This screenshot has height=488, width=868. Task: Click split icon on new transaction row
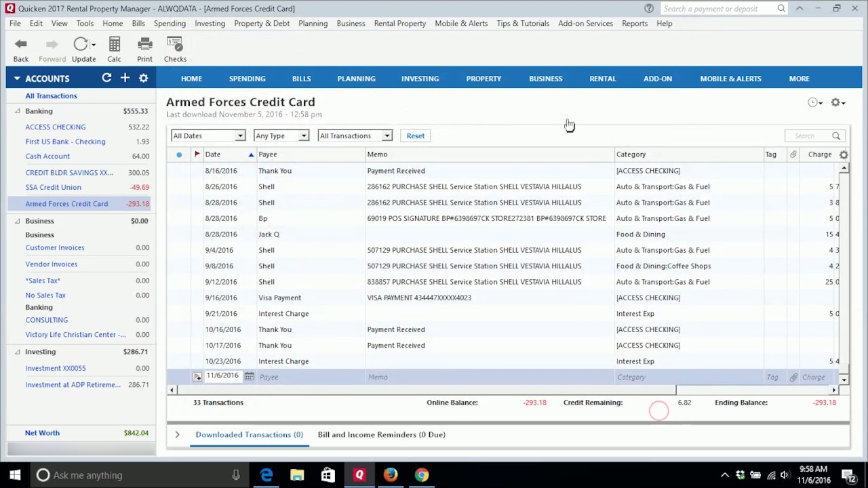tap(197, 377)
